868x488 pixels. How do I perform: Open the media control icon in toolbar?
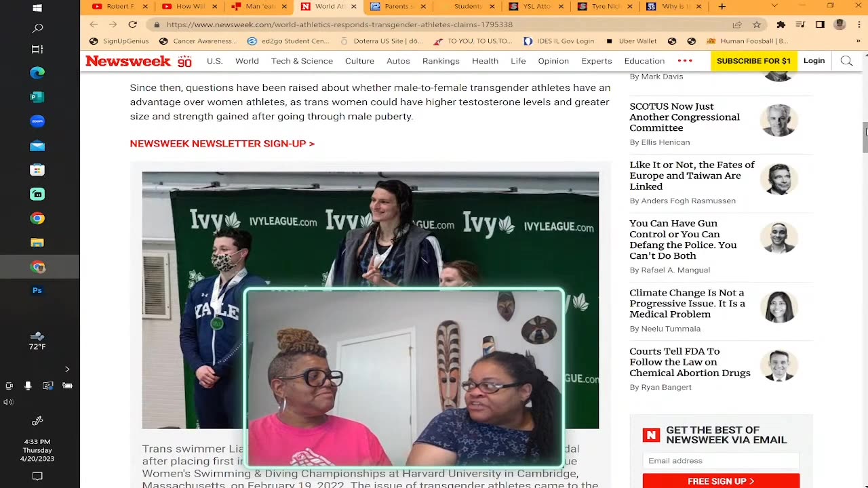[x=800, y=24]
